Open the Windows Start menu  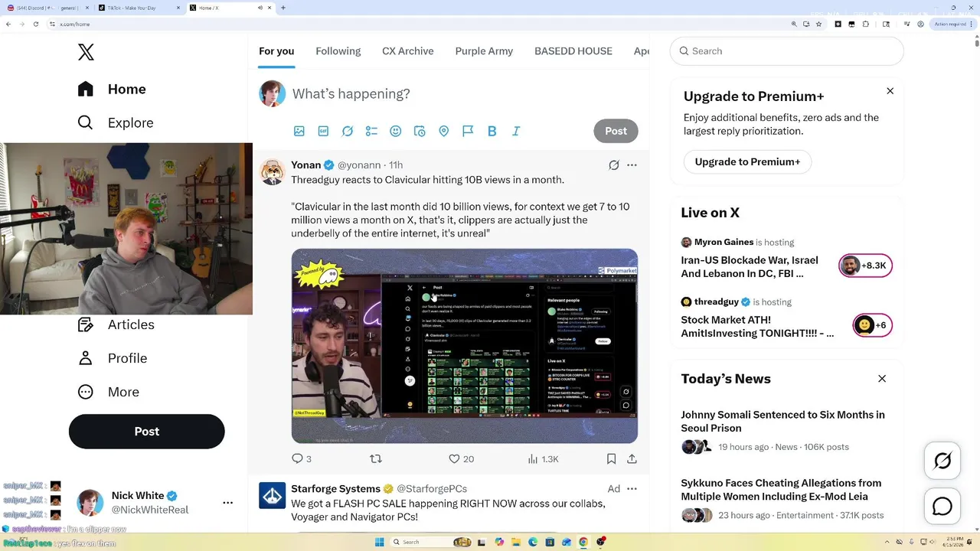(x=379, y=542)
